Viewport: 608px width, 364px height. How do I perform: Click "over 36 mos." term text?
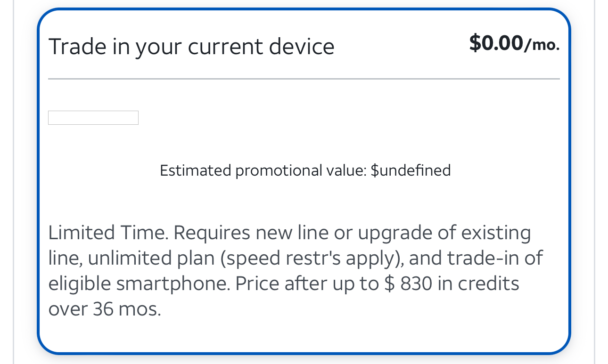point(105,309)
